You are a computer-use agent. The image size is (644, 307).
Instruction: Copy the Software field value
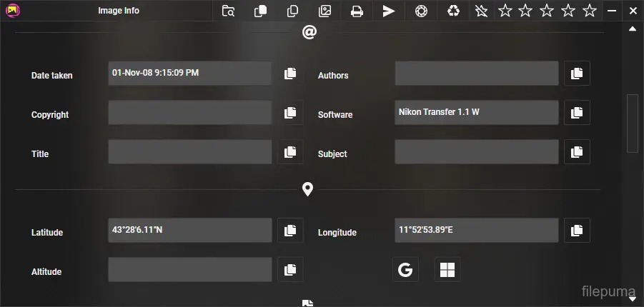click(x=577, y=113)
